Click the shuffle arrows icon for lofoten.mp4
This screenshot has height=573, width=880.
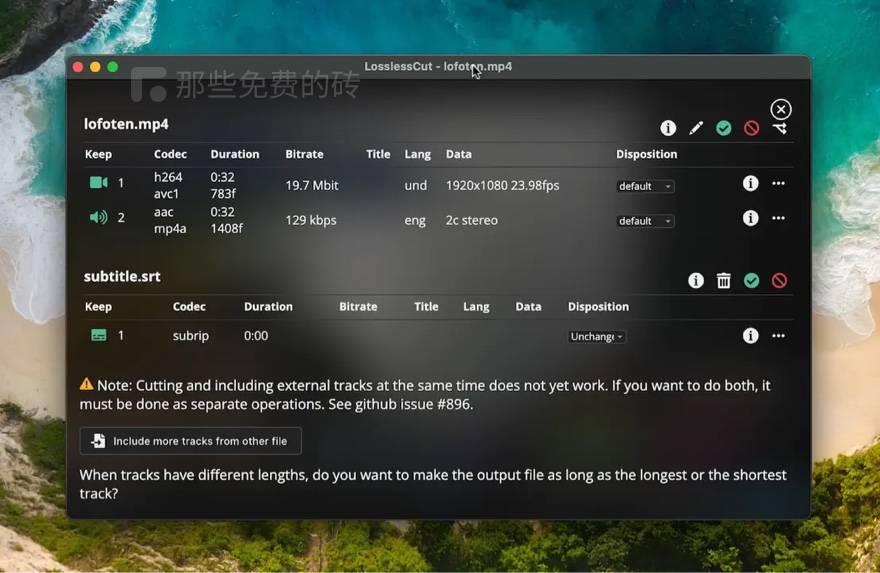tap(780, 129)
